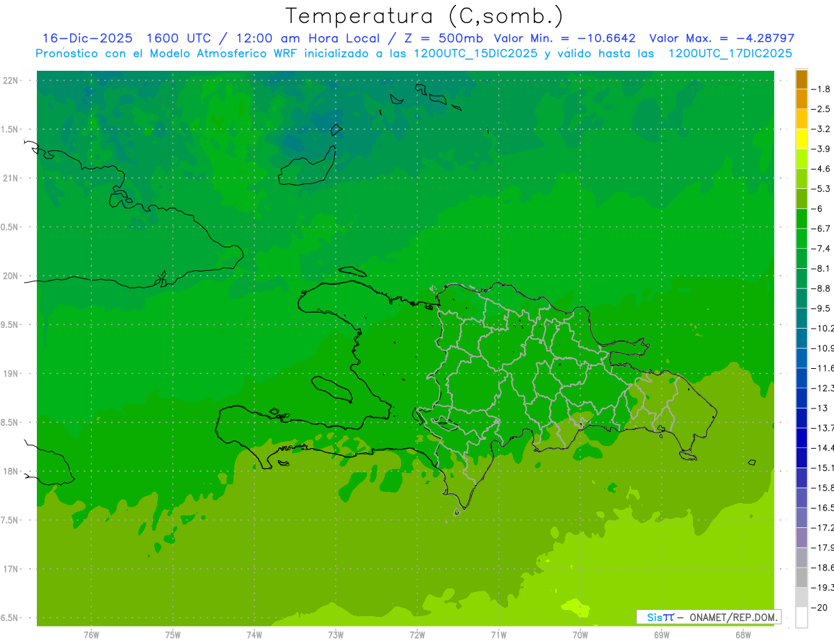834x644 pixels.
Task: Click the 'Temperatura (C,somb.)' title
Action: pos(425,16)
